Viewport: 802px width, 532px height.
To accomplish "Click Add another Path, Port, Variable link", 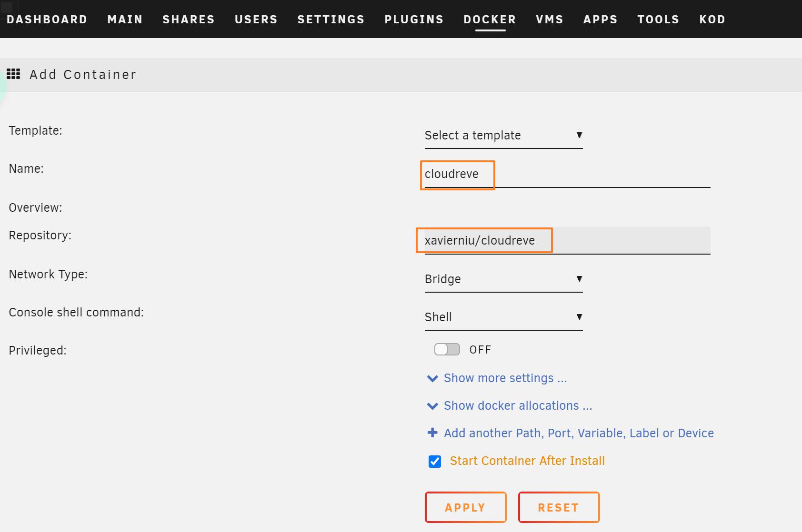I will pyautogui.click(x=579, y=433).
